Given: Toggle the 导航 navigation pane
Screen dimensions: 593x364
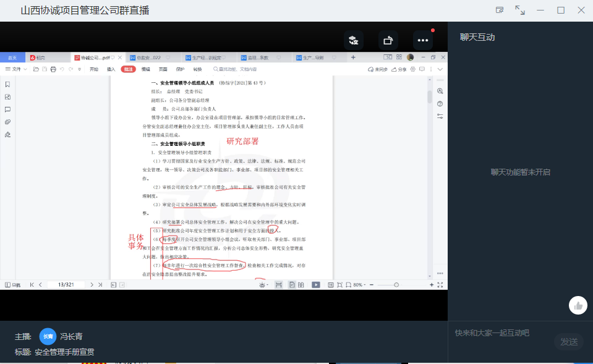Looking at the screenshot, I should click(12, 285).
